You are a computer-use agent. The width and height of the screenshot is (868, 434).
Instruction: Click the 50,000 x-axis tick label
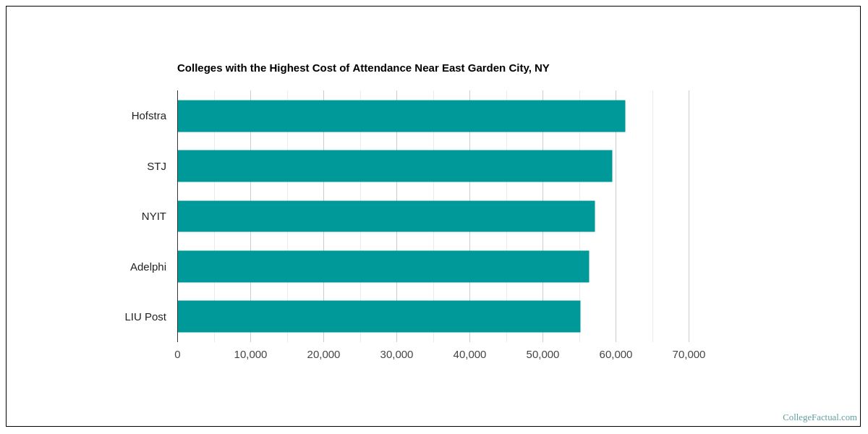point(542,354)
